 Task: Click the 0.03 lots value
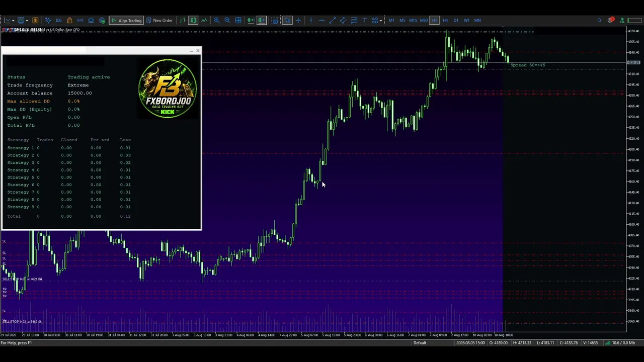pos(125,155)
